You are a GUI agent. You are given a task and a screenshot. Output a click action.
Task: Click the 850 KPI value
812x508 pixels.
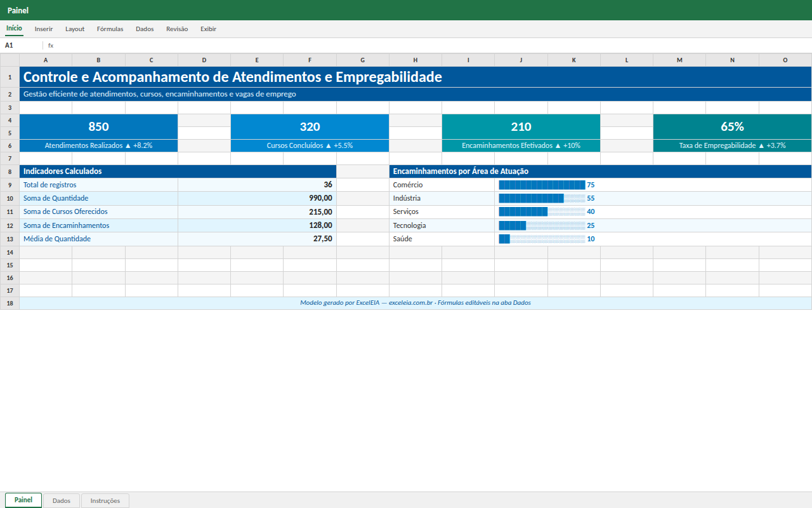coord(99,127)
